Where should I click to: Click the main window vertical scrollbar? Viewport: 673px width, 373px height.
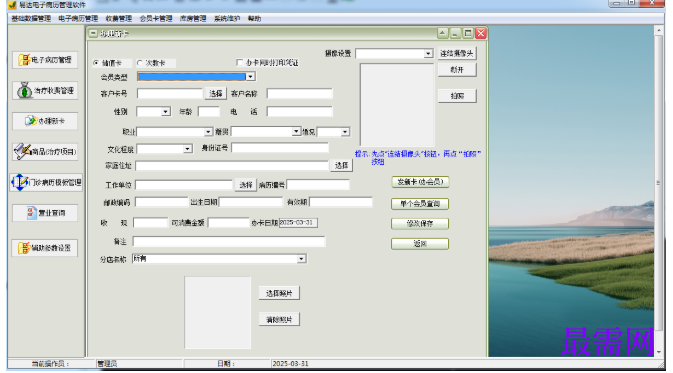(x=659, y=191)
